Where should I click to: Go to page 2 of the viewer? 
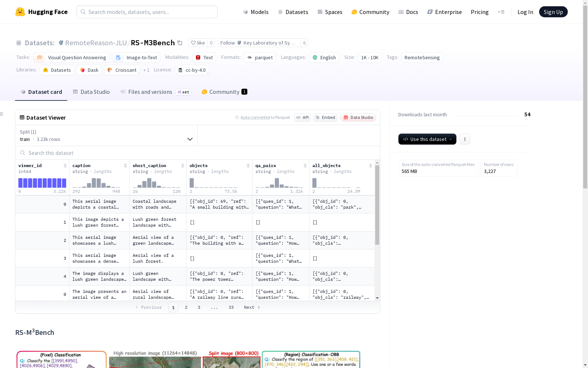pyautogui.click(x=186, y=307)
